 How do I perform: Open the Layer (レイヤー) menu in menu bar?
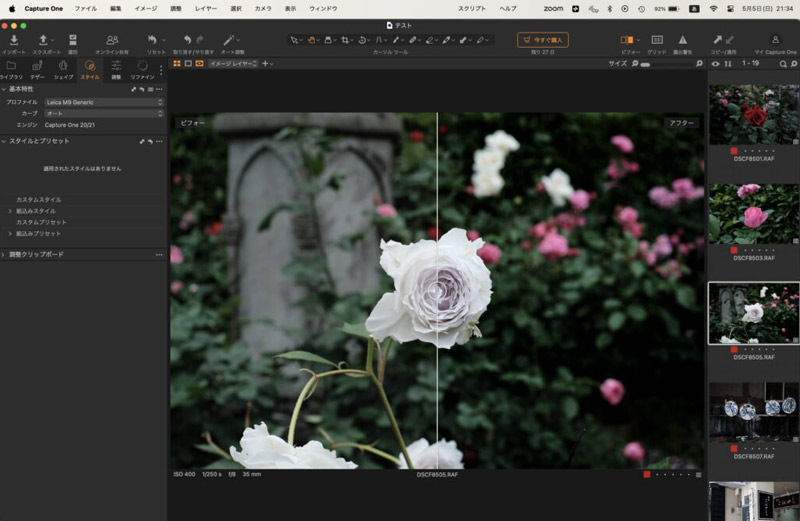click(205, 8)
